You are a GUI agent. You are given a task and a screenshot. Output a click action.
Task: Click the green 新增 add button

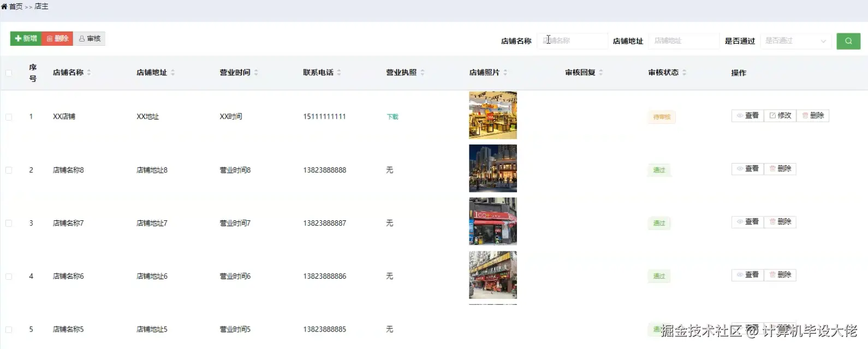pos(26,39)
